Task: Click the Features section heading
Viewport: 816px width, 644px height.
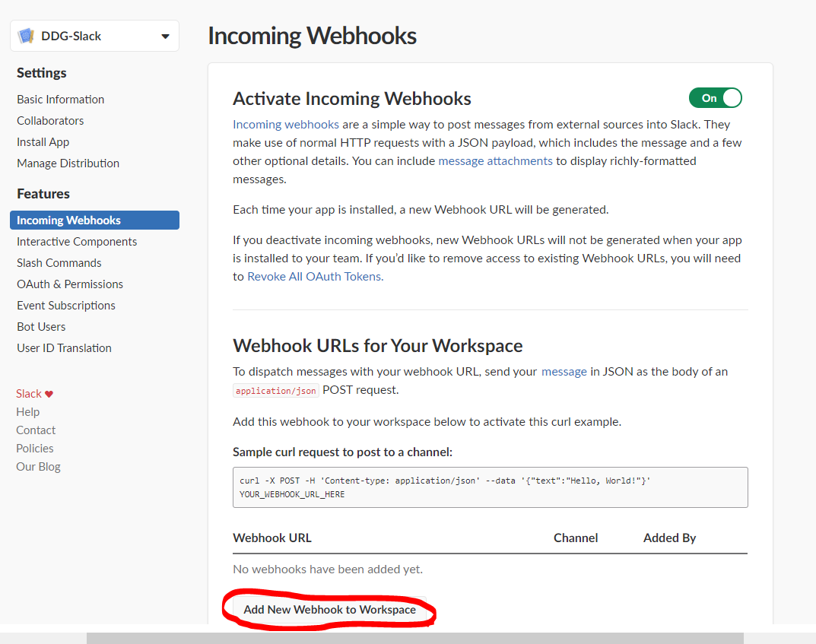Action: (x=43, y=194)
